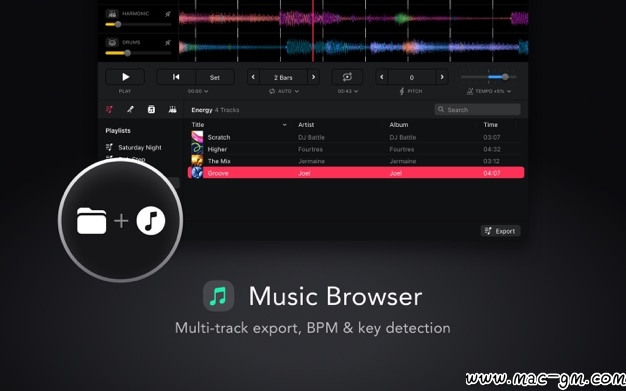This screenshot has width=626, height=391.
Task: Click the Export button
Action: click(x=501, y=231)
